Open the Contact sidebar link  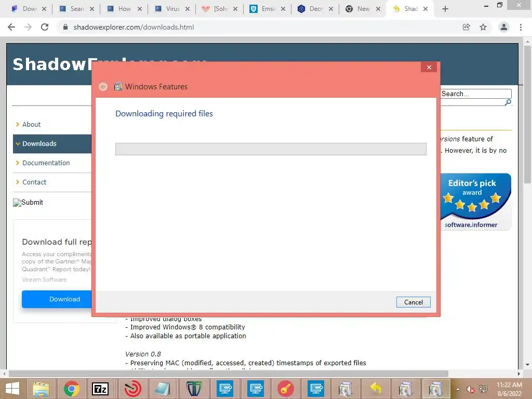[x=34, y=182]
